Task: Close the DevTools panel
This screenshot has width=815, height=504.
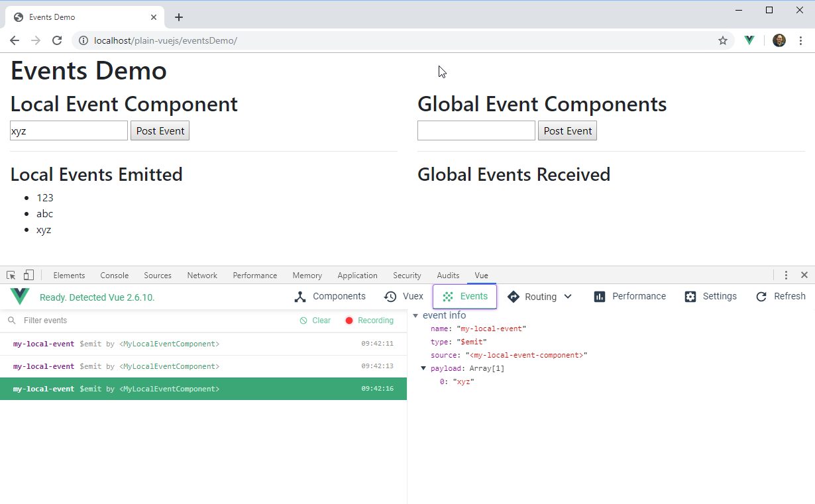Action: (x=804, y=276)
